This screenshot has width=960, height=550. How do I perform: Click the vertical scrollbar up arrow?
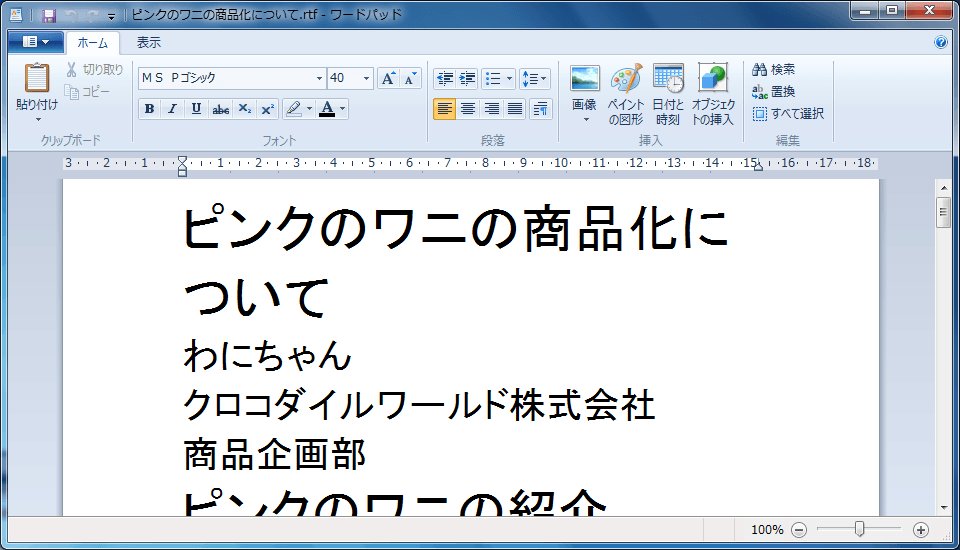point(943,188)
